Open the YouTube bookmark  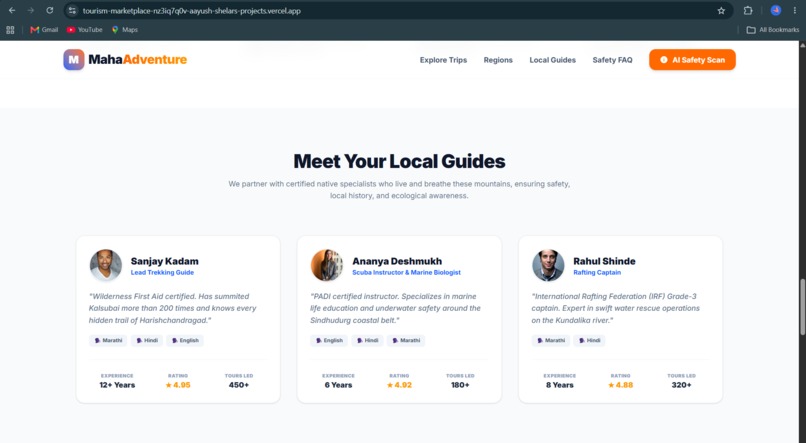tap(84, 30)
